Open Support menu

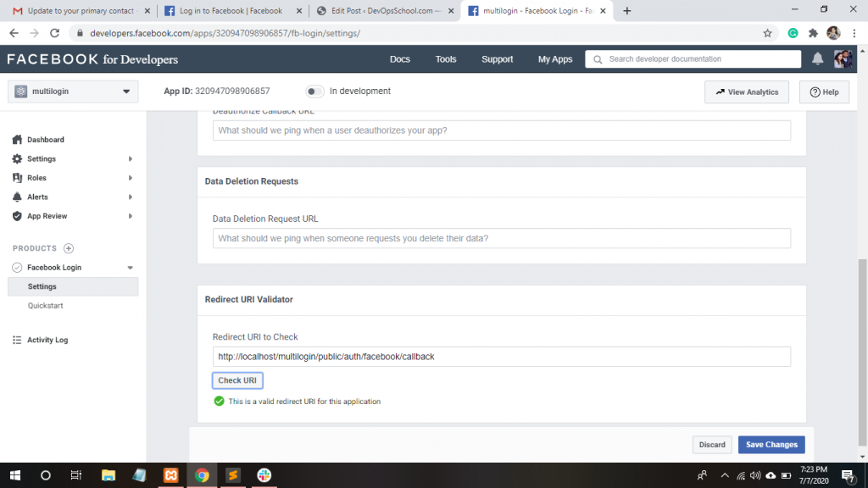coord(497,59)
